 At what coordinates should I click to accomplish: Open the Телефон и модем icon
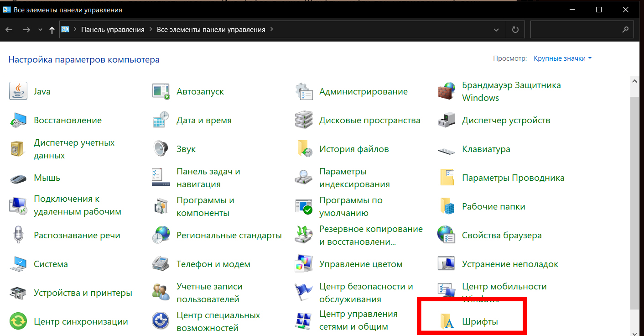click(161, 264)
